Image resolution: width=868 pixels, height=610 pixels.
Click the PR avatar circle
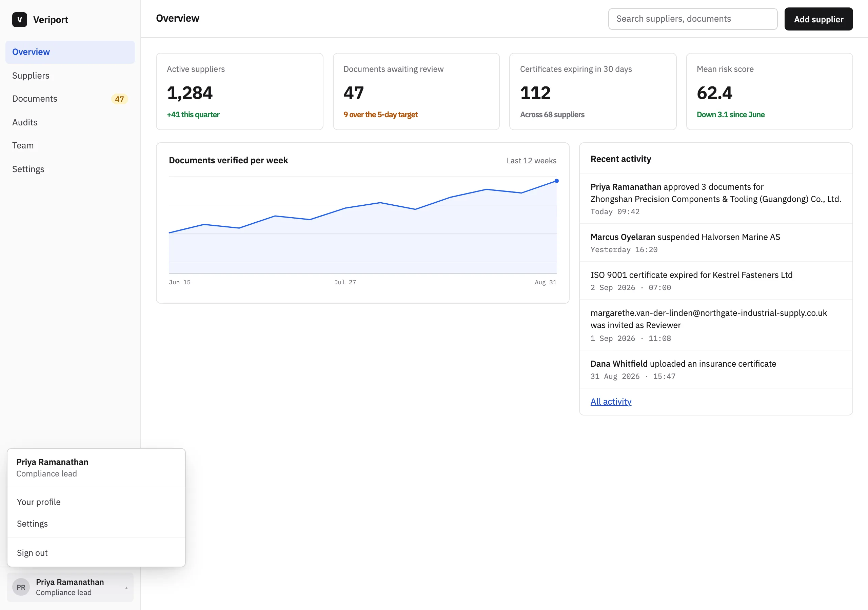[21, 587]
